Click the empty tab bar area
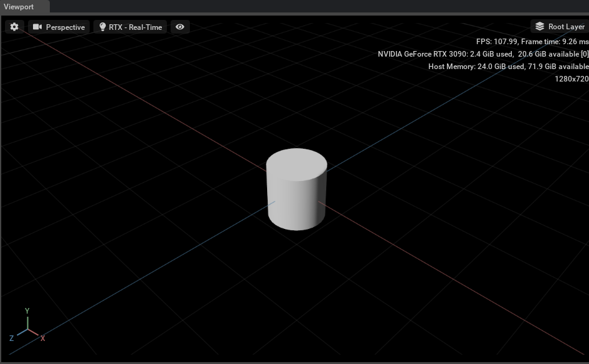Viewport: 589px width, 364px height. point(311,7)
